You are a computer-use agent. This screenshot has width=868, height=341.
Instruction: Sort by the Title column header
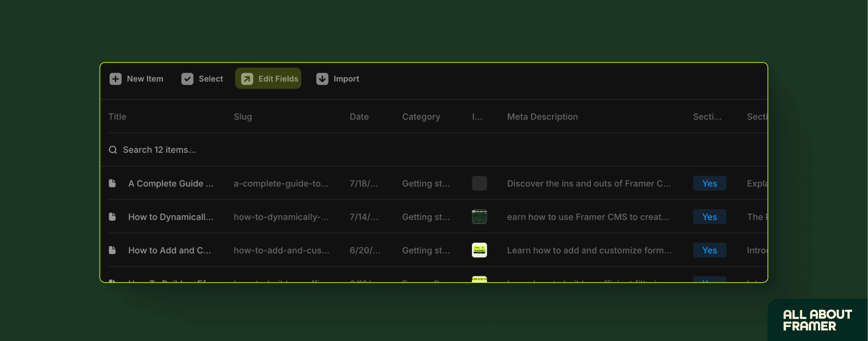click(117, 117)
